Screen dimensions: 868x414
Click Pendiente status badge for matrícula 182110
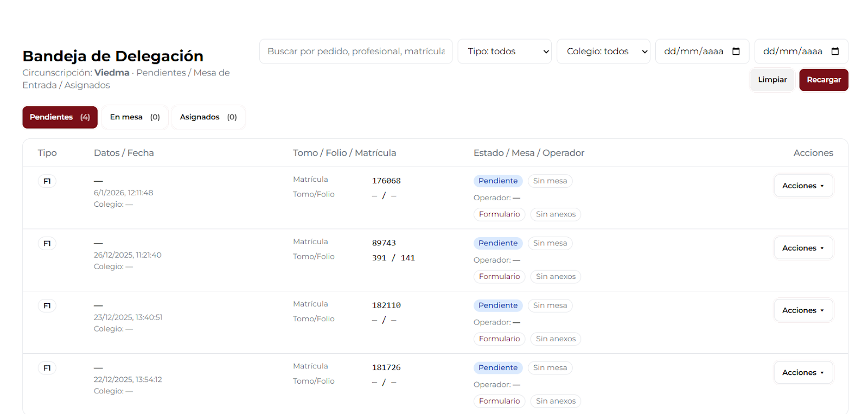(497, 305)
